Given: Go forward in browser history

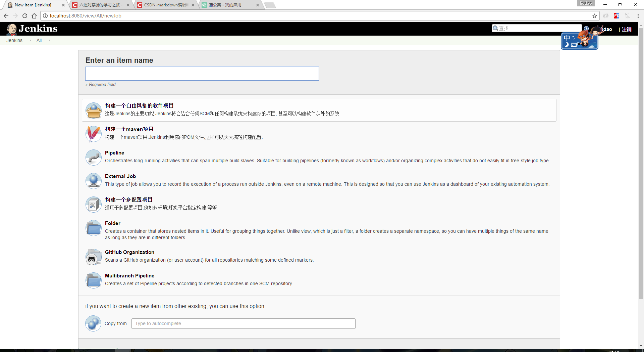Looking at the screenshot, I should (x=15, y=16).
